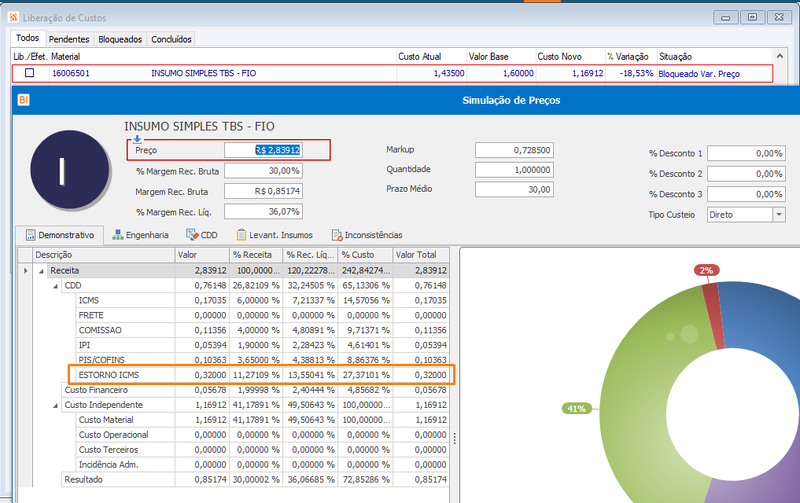Collapse the Custo Independente node
Image resolution: width=800 pixels, height=503 pixels.
(55, 406)
